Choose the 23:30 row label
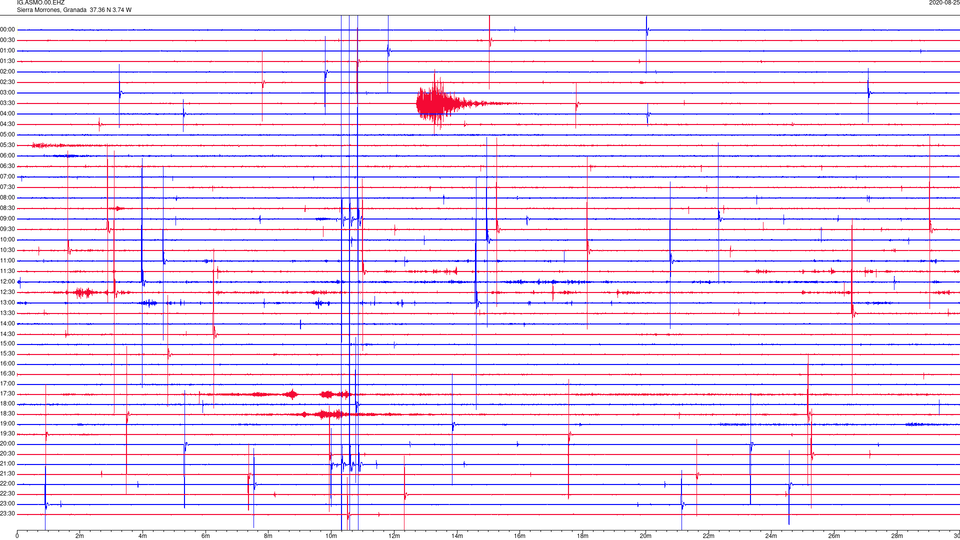Viewport: 960px width, 540px height. tap(8, 514)
